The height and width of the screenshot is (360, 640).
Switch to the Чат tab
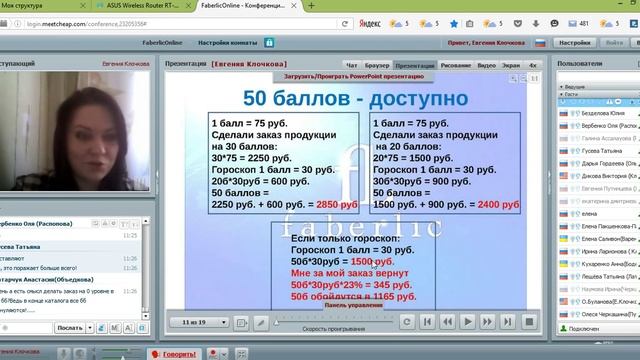(351, 65)
